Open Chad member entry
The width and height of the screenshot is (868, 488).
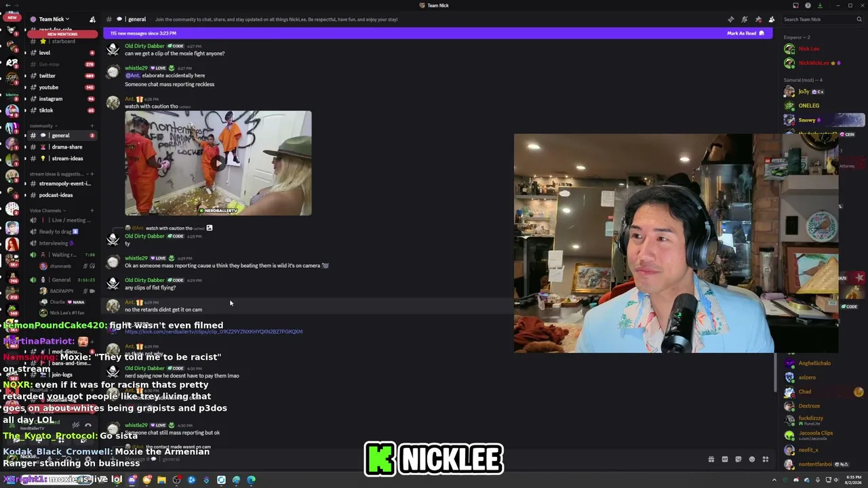click(823, 392)
